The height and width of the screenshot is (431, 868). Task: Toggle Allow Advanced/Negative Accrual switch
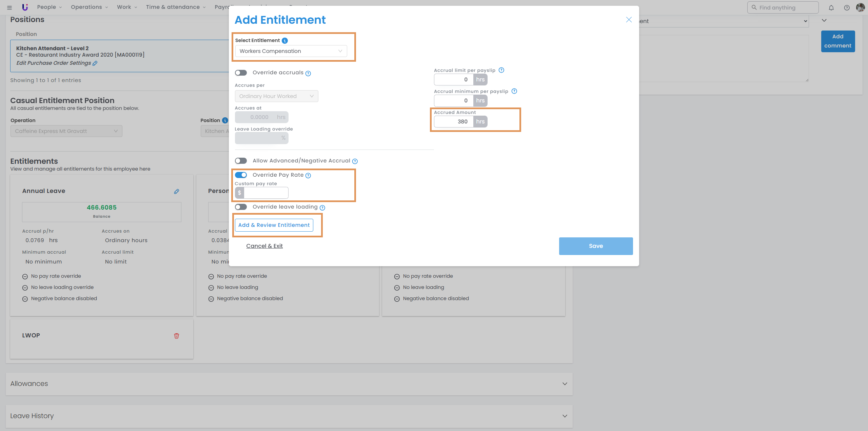pos(241,161)
